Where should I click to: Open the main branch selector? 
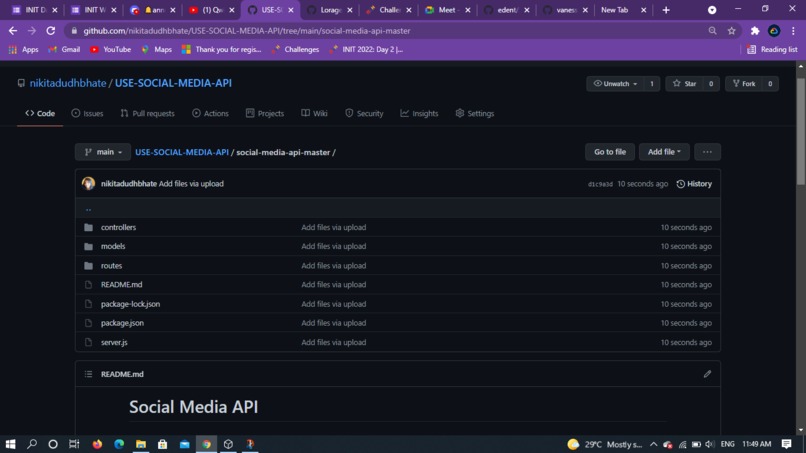(x=103, y=152)
